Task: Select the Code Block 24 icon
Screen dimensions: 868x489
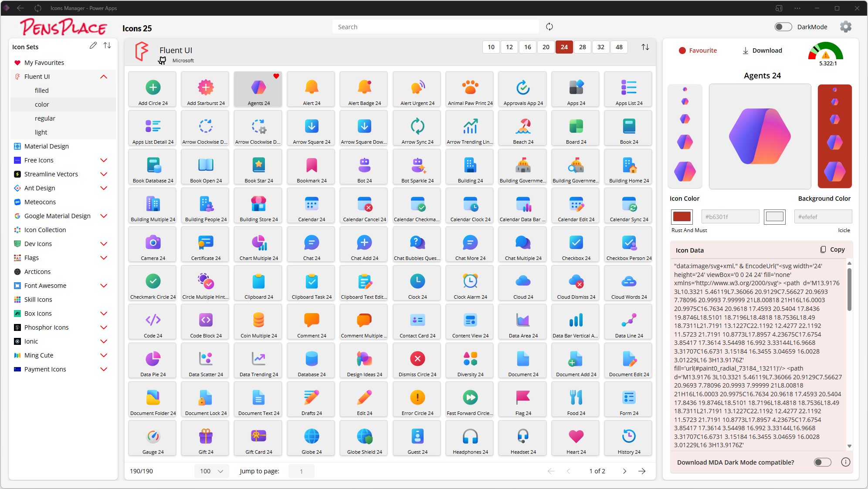Action: click(x=206, y=322)
